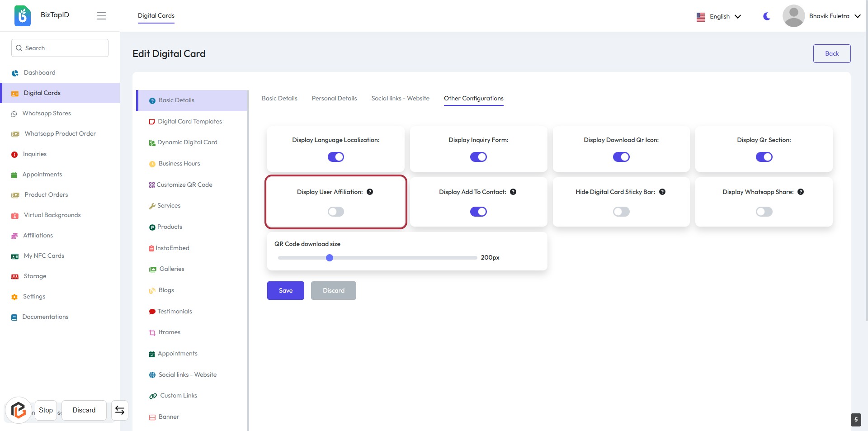Collapse sidebar with hamburger menu icon
868x431 pixels.
101,16
